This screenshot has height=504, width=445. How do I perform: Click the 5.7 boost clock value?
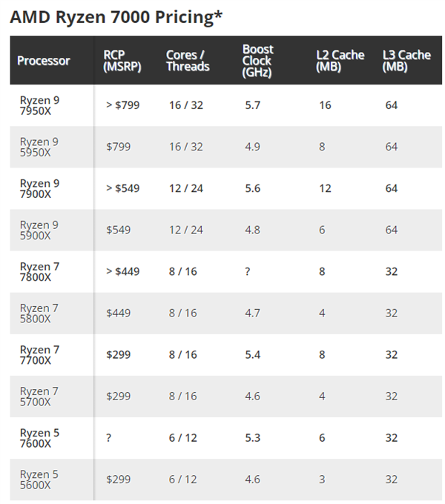(252, 105)
